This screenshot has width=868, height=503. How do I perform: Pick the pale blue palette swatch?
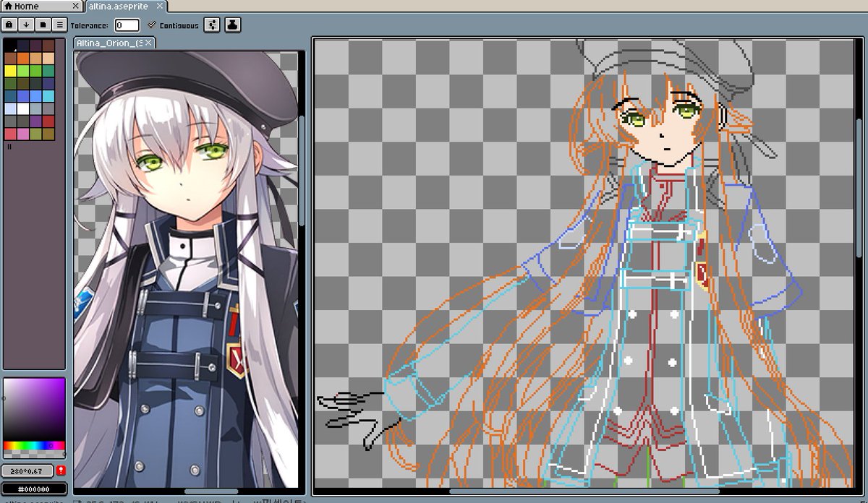point(11,108)
